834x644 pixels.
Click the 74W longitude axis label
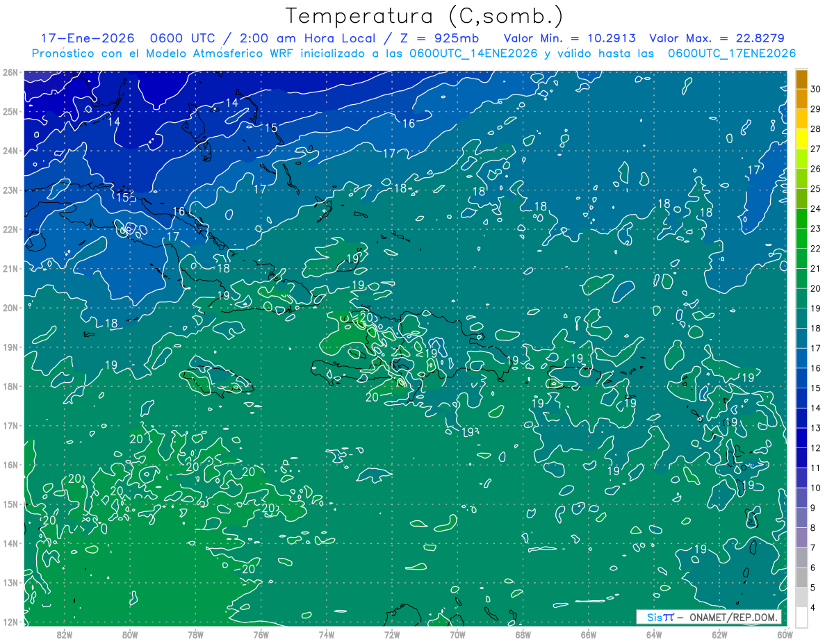(x=327, y=634)
